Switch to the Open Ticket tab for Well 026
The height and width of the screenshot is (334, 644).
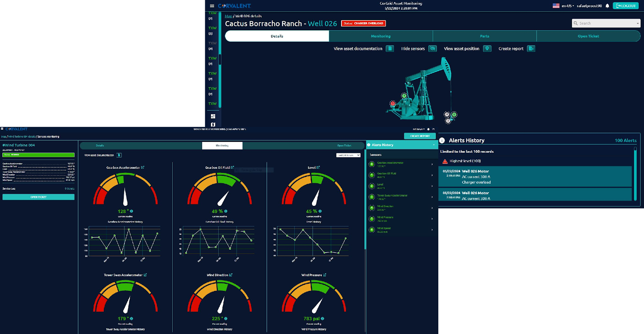588,36
